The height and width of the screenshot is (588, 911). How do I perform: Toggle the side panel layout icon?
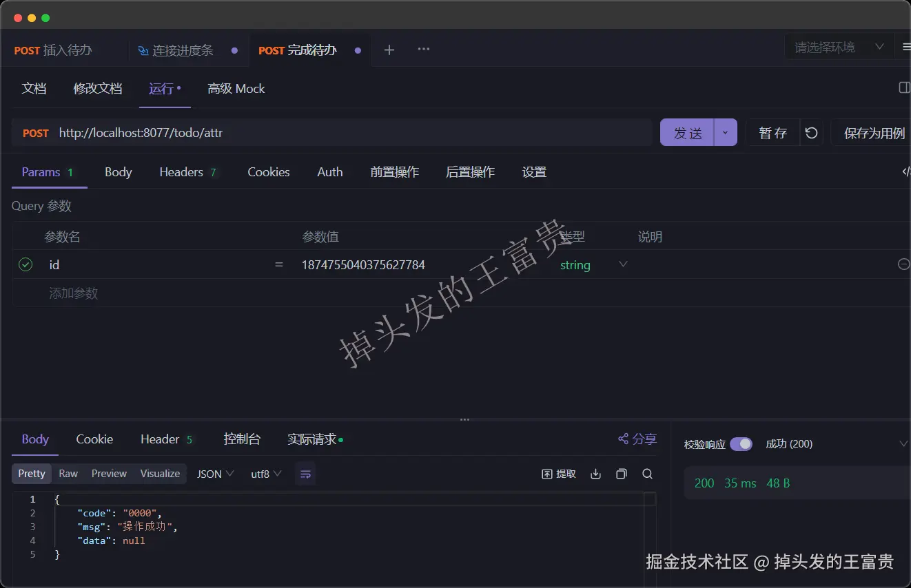(x=904, y=87)
